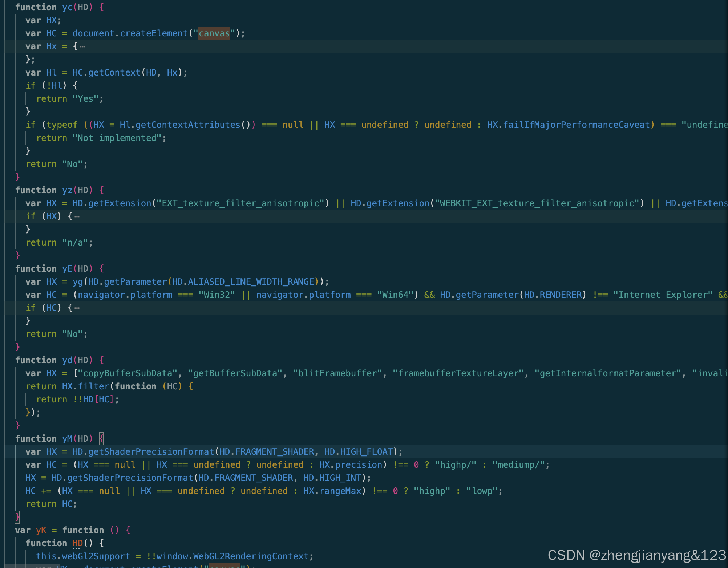This screenshot has height=568, width=728.
Task: Click the CSDN @zhengjianyang&123 watermark
Action: click(x=636, y=555)
